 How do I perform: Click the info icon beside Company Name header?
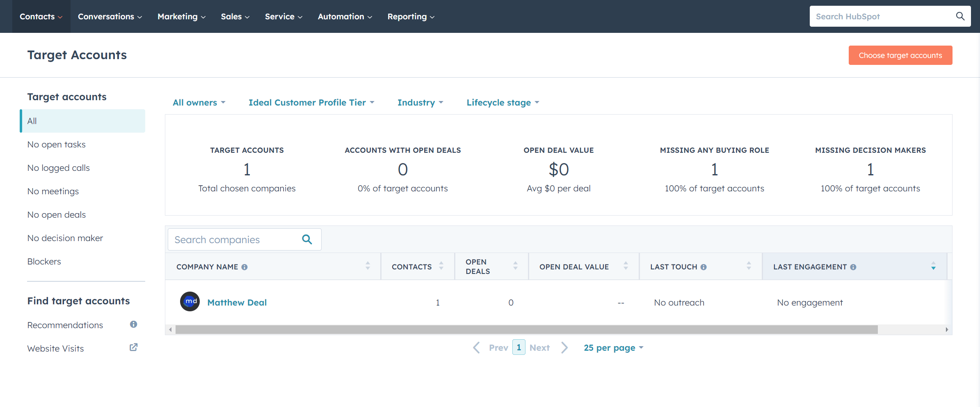(x=245, y=267)
